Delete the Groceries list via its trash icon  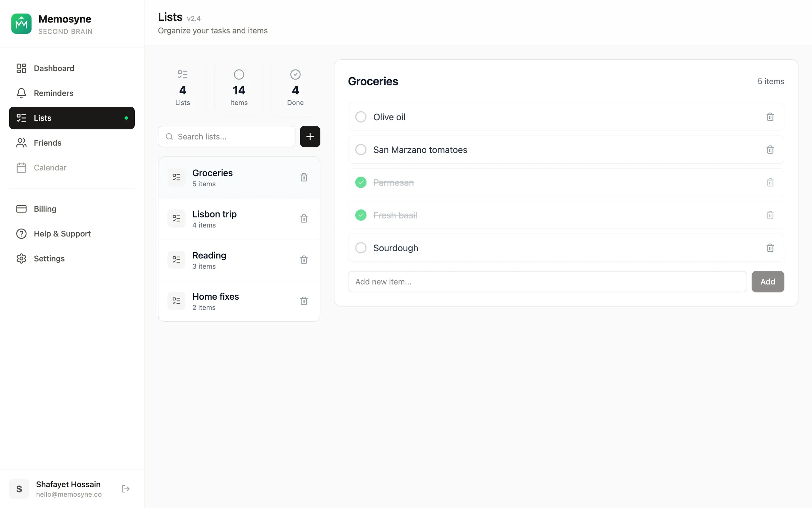tap(304, 177)
